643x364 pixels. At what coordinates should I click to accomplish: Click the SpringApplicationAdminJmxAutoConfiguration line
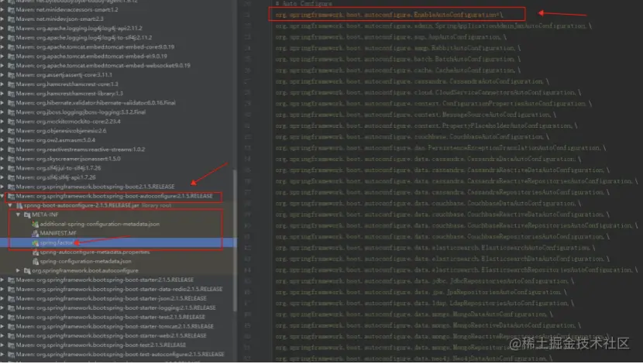[x=434, y=26]
